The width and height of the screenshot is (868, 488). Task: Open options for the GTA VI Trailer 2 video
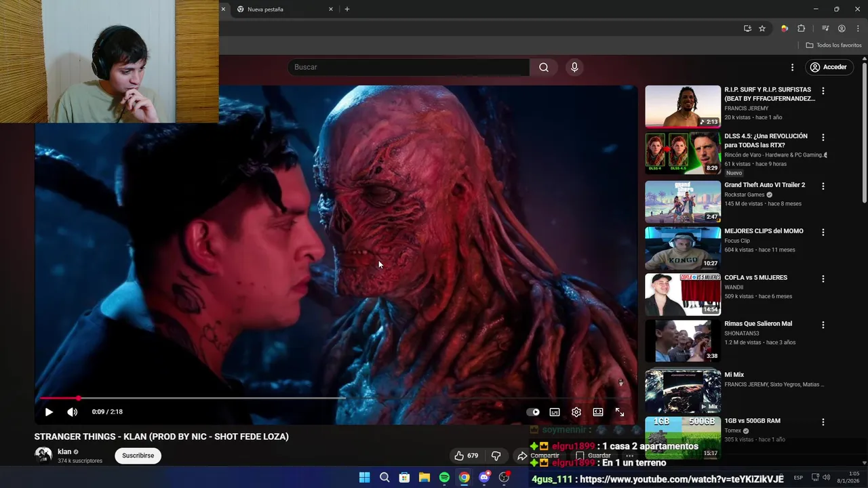tap(823, 186)
